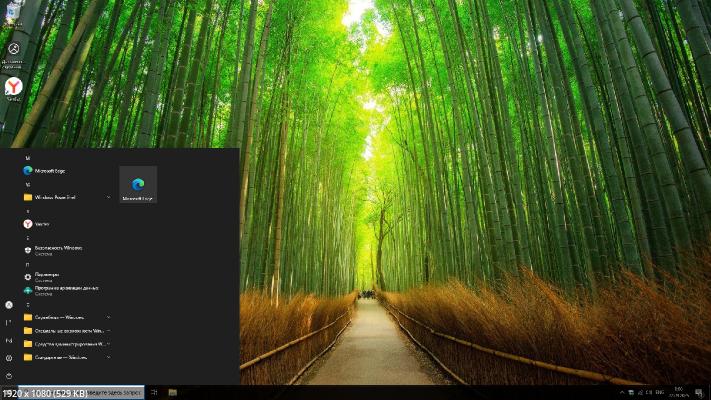711x400 pixels.
Task: Expand the Средства администрирования Windows folder
Action: 66,344
